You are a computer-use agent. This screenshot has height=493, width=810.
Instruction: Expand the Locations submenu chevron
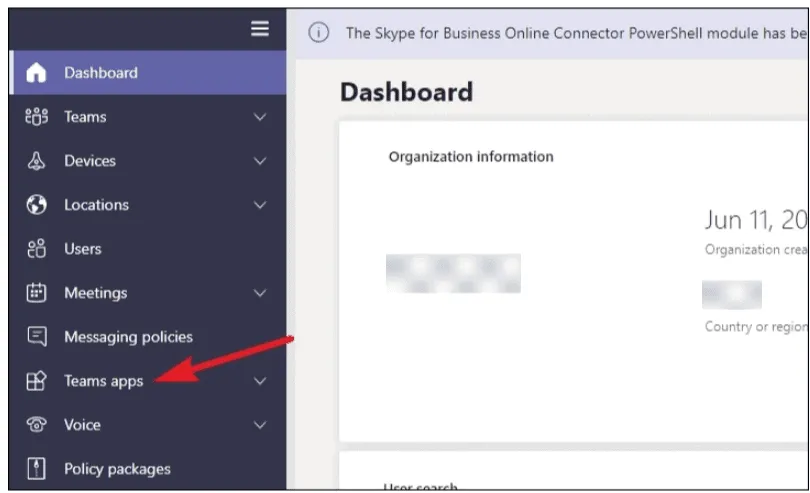point(260,205)
